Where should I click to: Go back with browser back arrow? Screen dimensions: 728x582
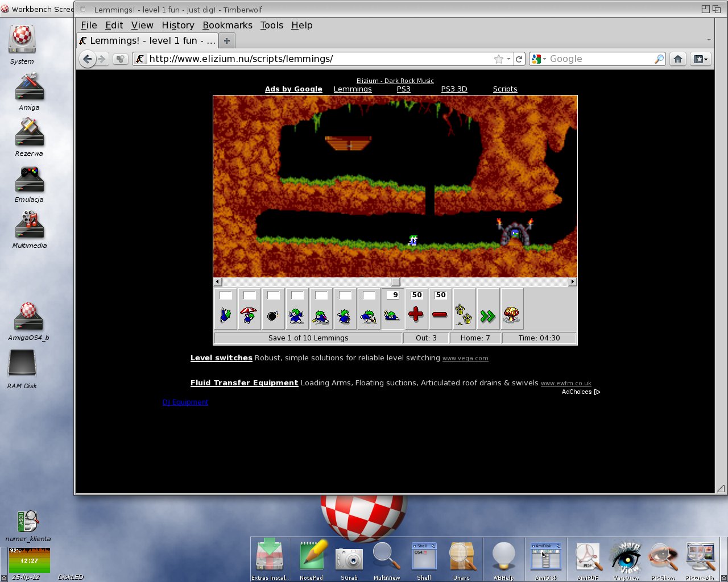point(87,59)
